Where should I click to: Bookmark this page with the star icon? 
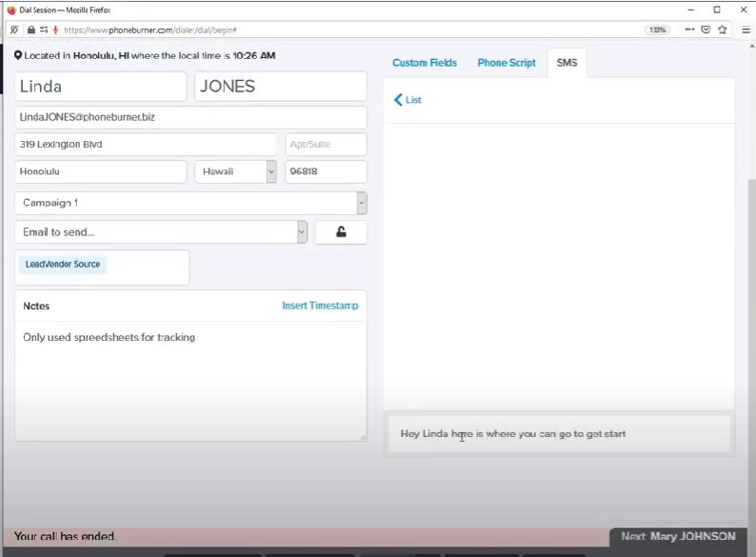pos(723,30)
